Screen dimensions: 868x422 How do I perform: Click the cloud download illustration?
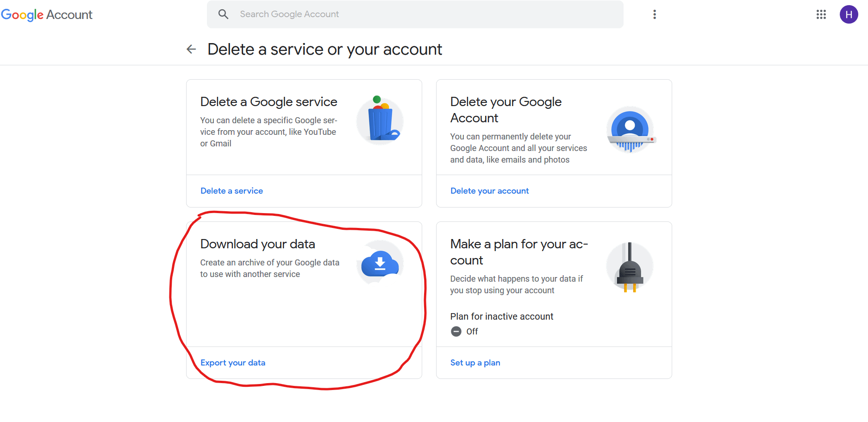tap(380, 263)
